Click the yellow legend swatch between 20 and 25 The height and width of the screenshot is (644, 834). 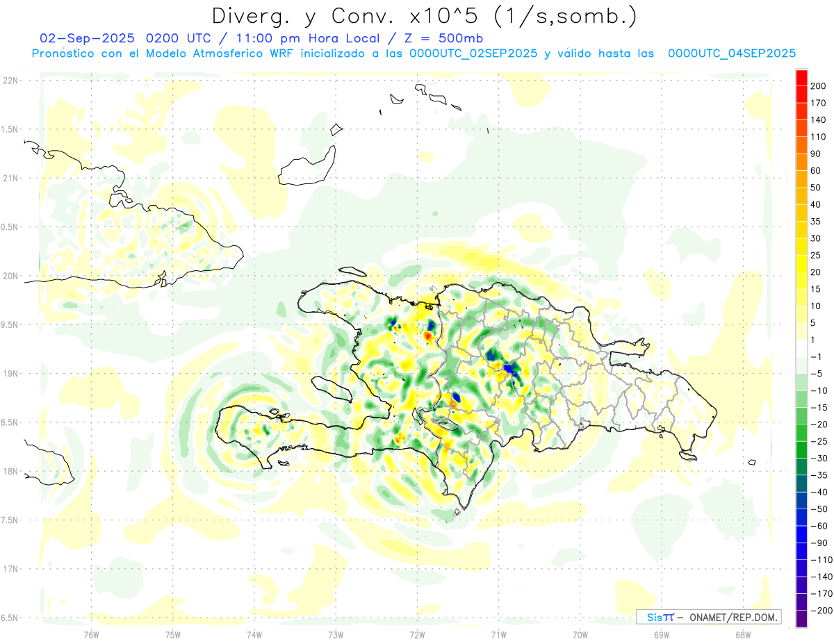tap(801, 264)
